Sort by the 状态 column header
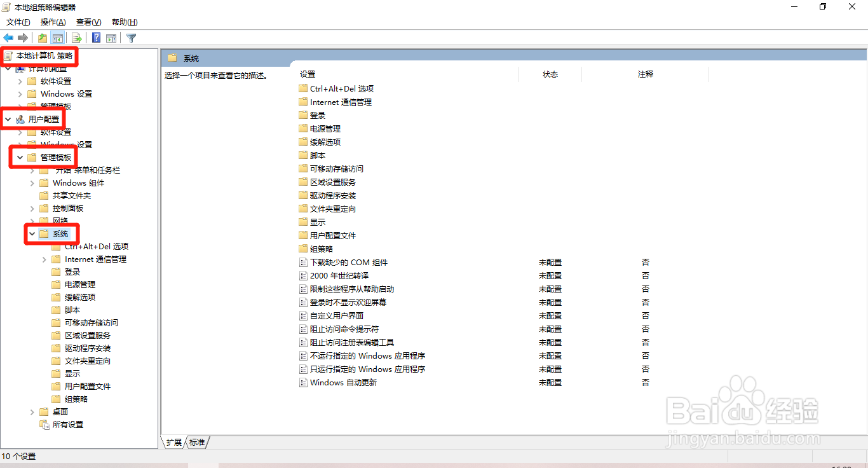868x468 pixels. coord(550,74)
